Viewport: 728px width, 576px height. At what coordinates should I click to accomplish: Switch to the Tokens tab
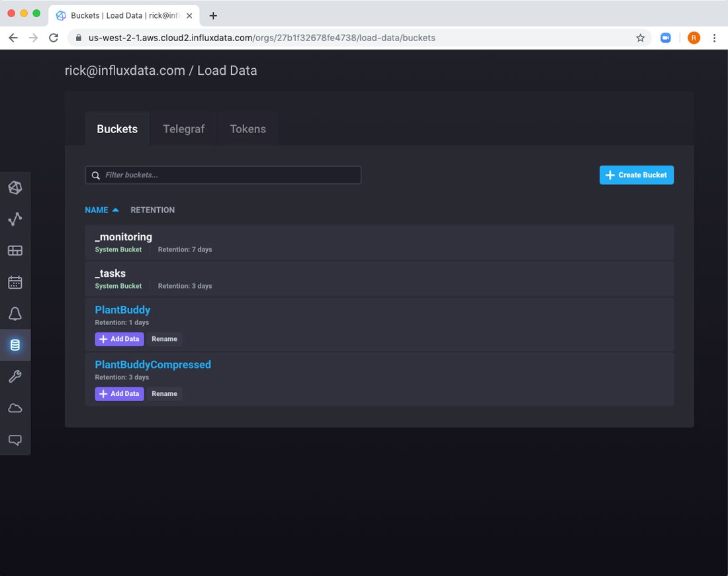click(x=248, y=128)
